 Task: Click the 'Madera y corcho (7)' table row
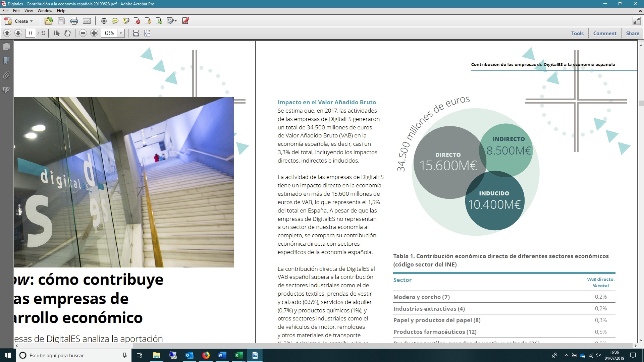[504, 297]
